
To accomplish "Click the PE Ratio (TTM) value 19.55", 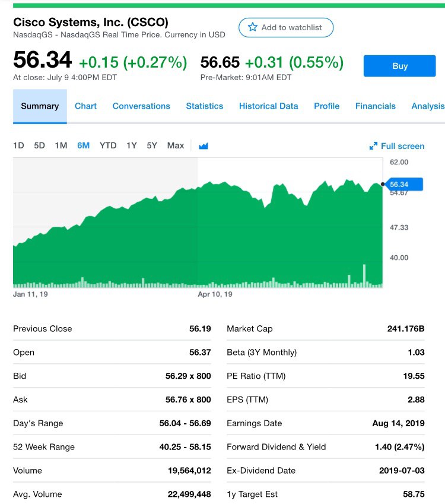I will tap(414, 376).
